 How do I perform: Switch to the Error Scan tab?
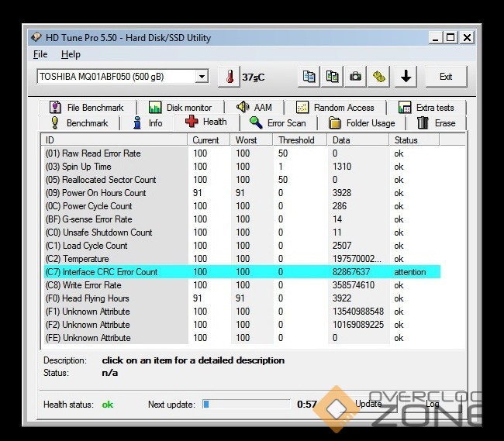click(x=278, y=123)
